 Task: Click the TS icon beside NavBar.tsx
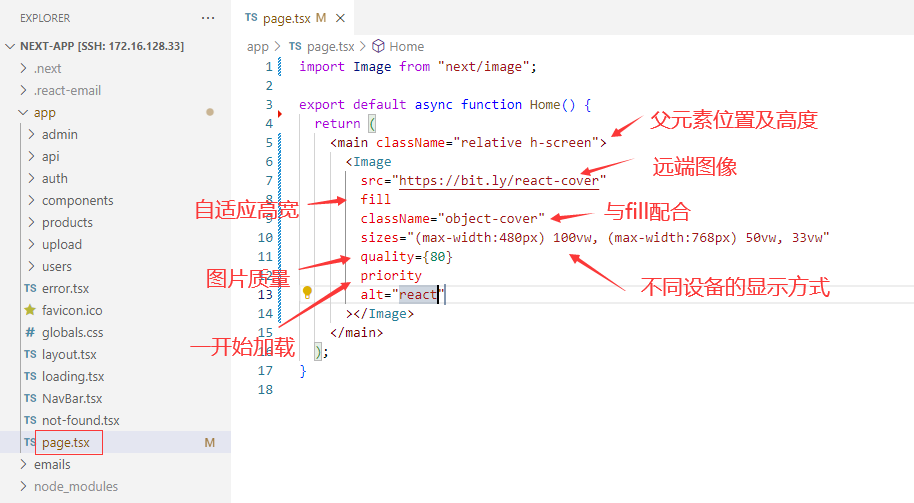[x=30, y=398]
